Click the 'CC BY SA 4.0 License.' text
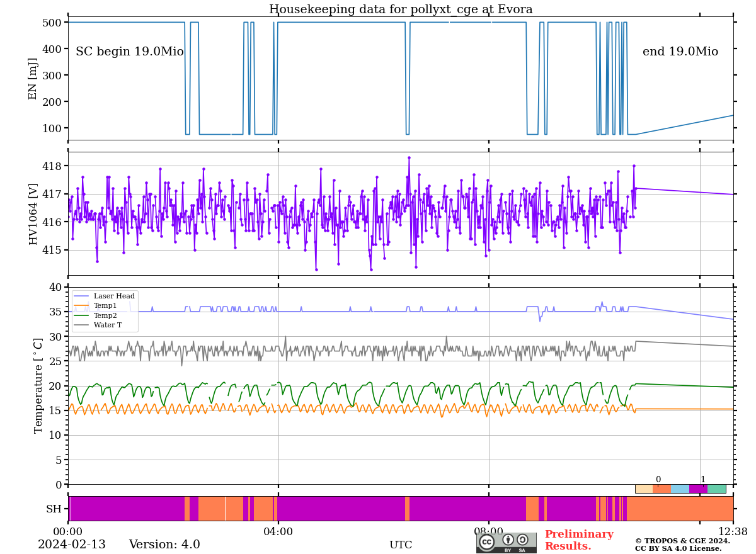The image size is (756, 554). [x=679, y=548]
